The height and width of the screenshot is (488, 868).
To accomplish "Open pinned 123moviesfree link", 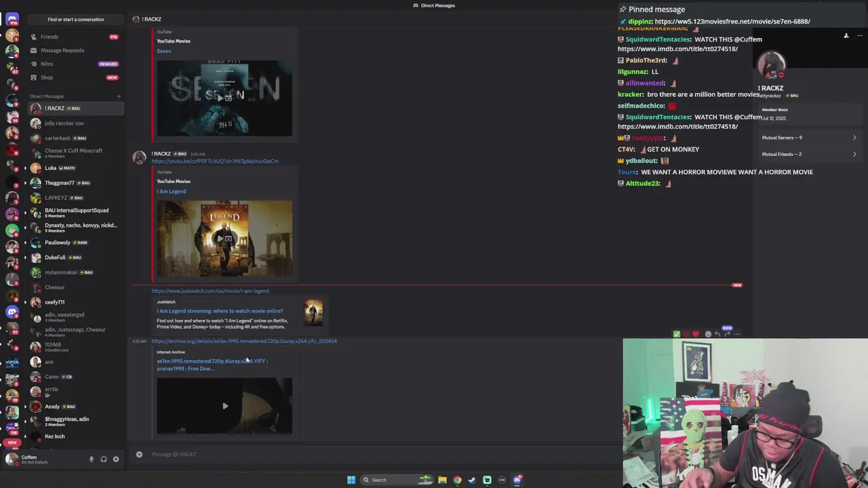I will [732, 21].
